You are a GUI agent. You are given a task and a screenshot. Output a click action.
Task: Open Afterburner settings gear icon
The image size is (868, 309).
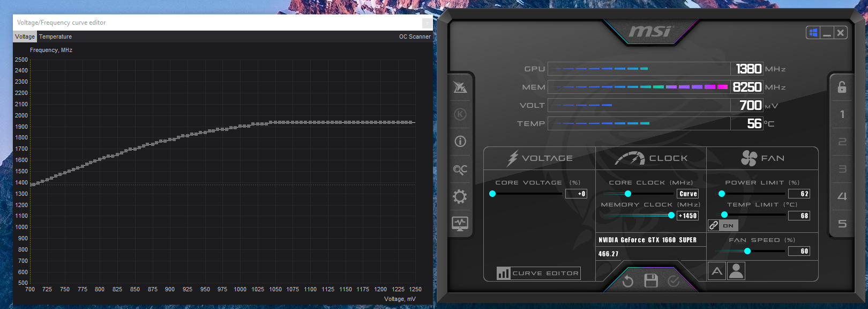(x=460, y=196)
